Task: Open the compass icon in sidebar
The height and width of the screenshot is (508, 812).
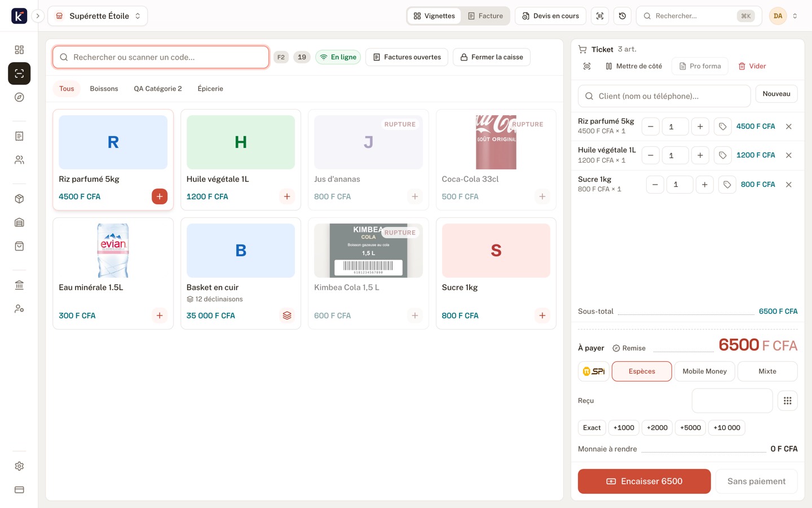Action: click(x=19, y=97)
